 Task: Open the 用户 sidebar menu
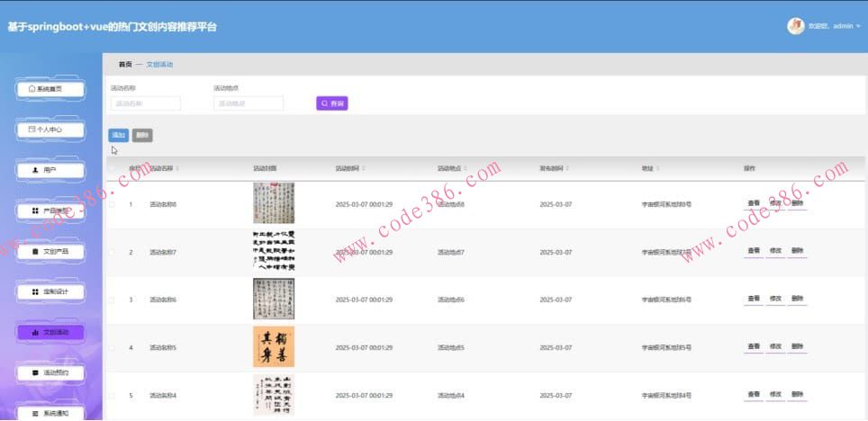tap(50, 170)
